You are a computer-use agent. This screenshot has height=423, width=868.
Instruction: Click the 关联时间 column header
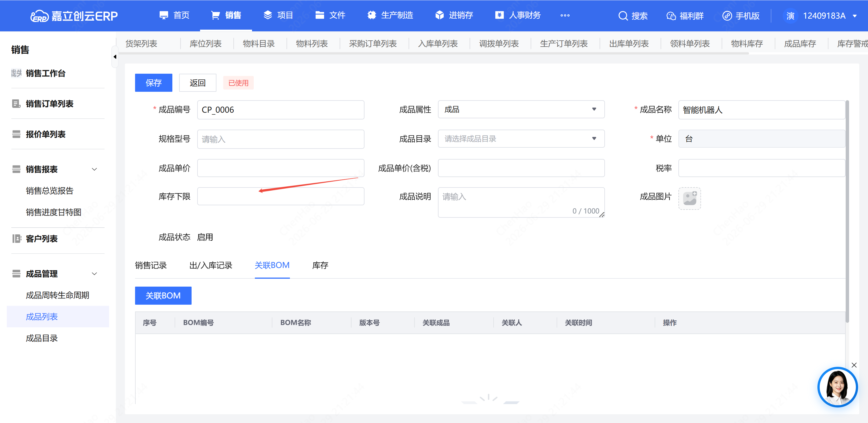[x=578, y=323]
